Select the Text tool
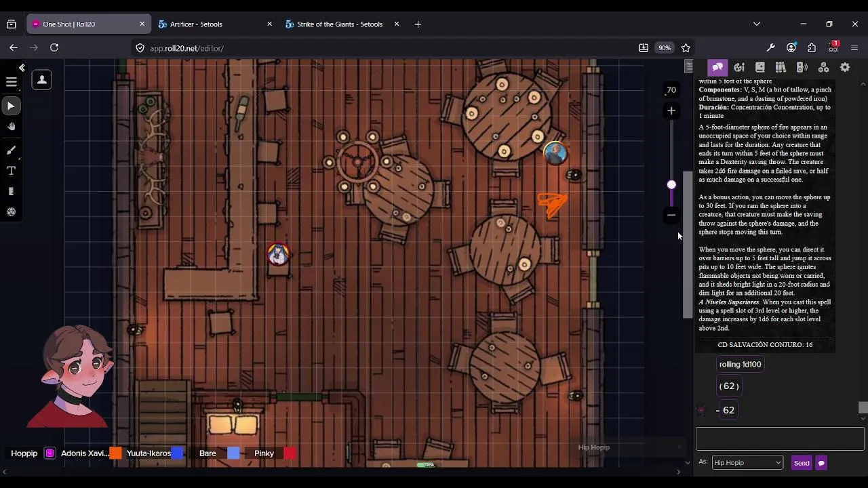Viewport: 868px width, 488px height. (12, 171)
